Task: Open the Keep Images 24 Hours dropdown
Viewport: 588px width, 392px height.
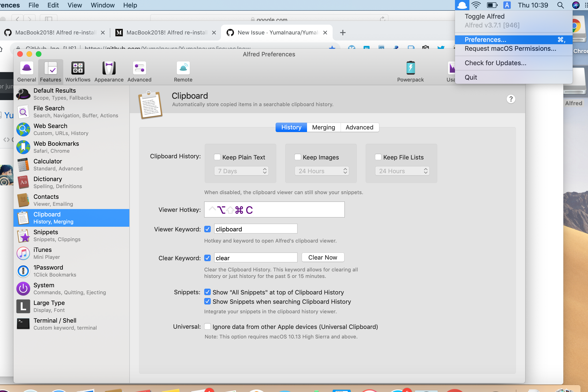Action: pos(322,171)
